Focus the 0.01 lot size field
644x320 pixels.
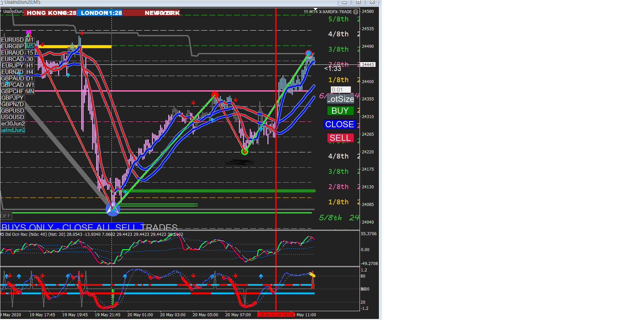(341, 90)
